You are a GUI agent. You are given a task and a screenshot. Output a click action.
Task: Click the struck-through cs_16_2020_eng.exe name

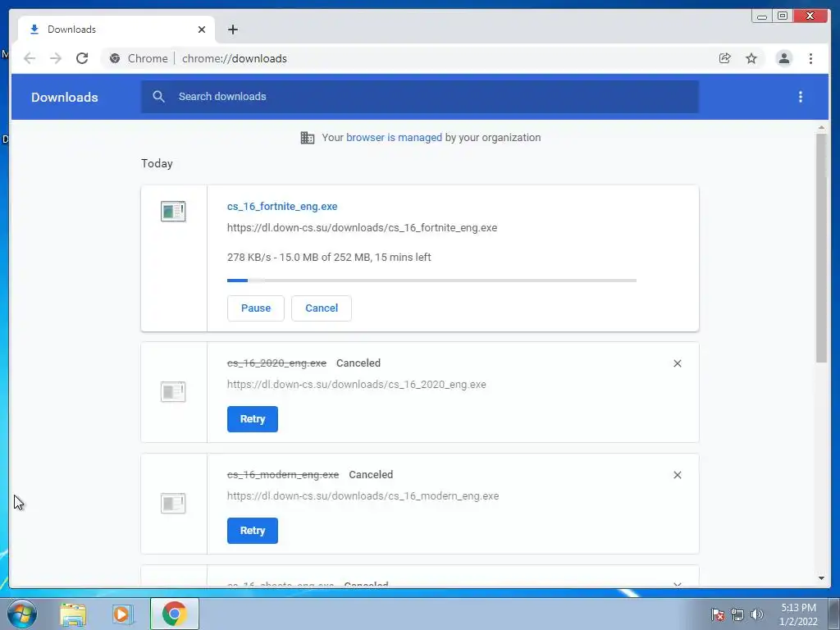coord(276,363)
